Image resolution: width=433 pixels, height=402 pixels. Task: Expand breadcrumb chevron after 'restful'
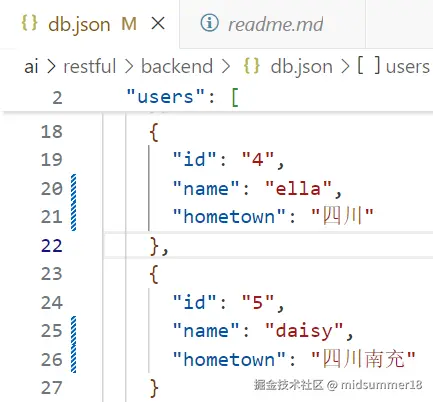(129, 66)
